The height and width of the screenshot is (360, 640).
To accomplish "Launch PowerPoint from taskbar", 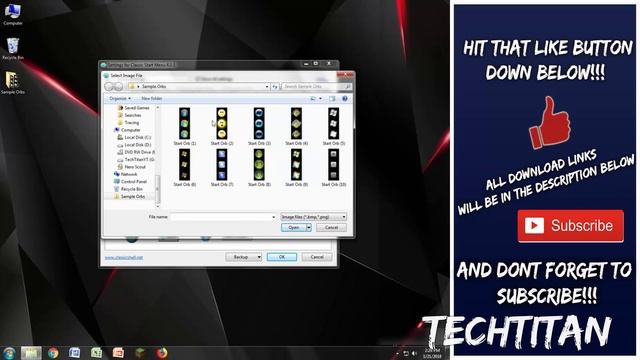I will pyautogui.click(x=118, y=353).
